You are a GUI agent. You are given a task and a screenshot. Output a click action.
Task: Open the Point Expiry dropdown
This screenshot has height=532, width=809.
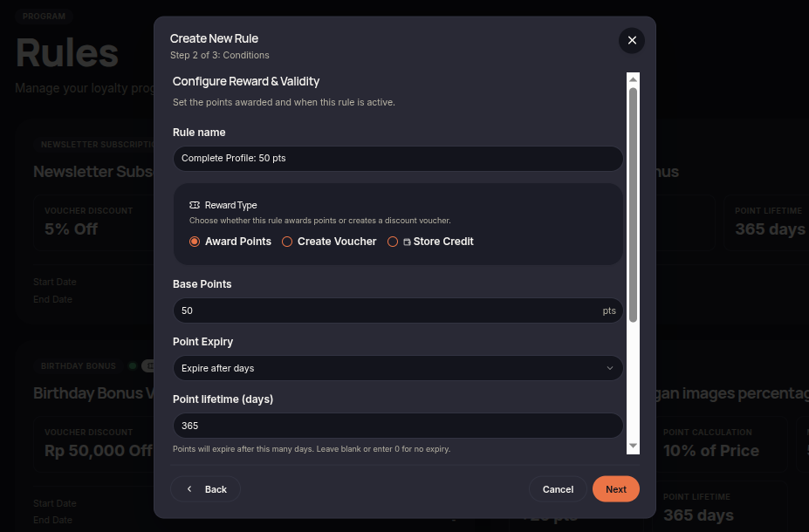pos(398,368)
